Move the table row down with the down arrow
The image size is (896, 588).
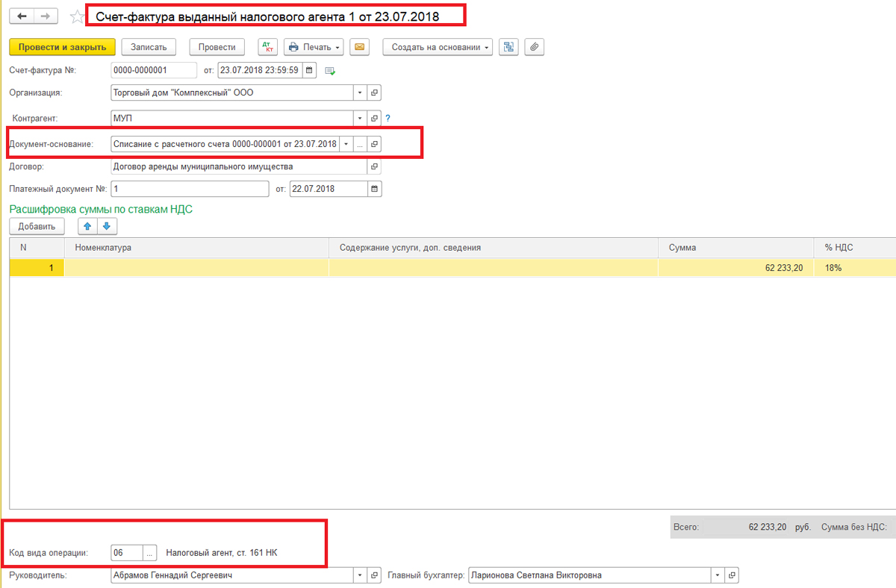click(106, 226)
